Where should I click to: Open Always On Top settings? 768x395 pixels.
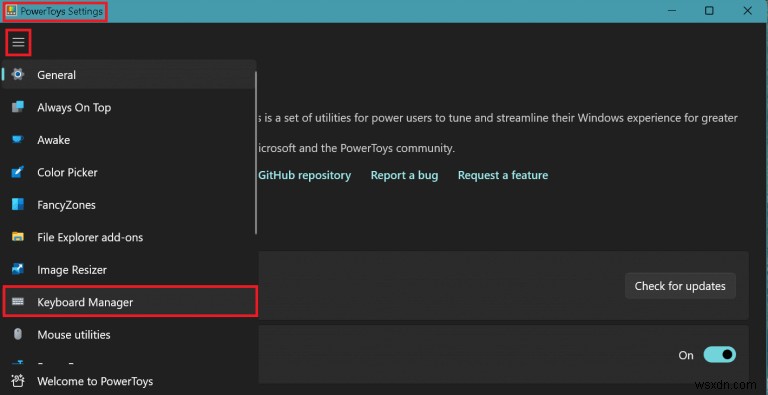click(x=129, y=107)
